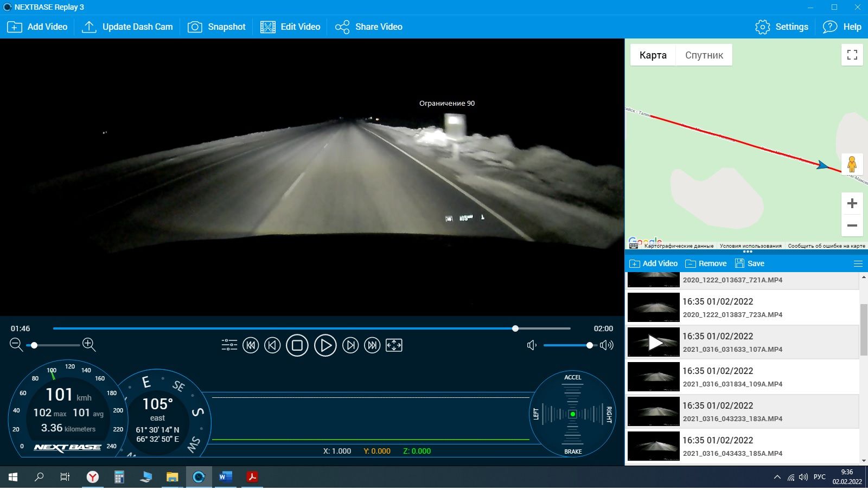Click the Snapshot camera icon
This screenshot has height=490, width=868.
[195, 27]
